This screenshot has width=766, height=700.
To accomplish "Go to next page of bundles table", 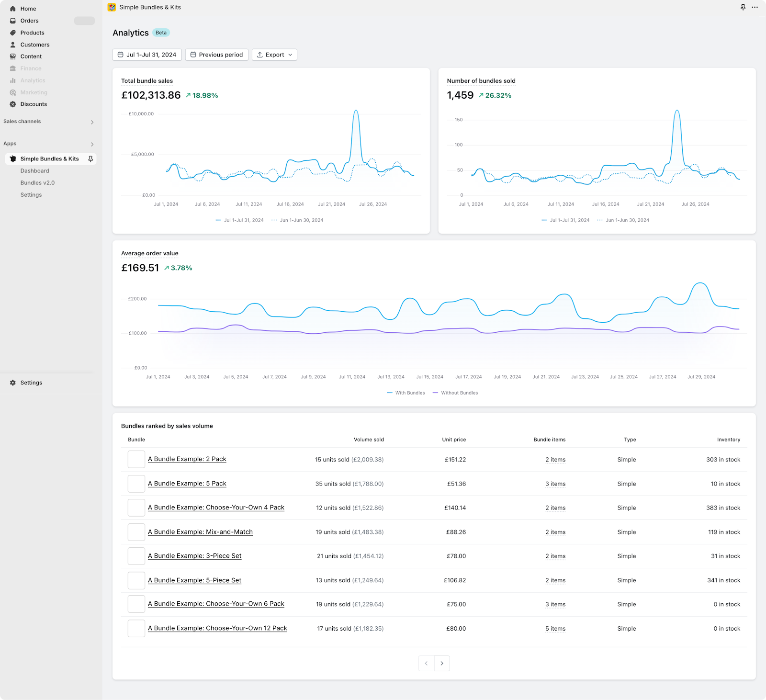I will coord(442,663).
